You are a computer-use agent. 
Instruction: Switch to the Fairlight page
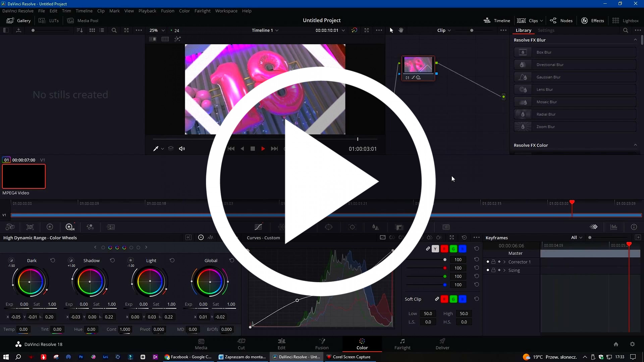(402, 344)
